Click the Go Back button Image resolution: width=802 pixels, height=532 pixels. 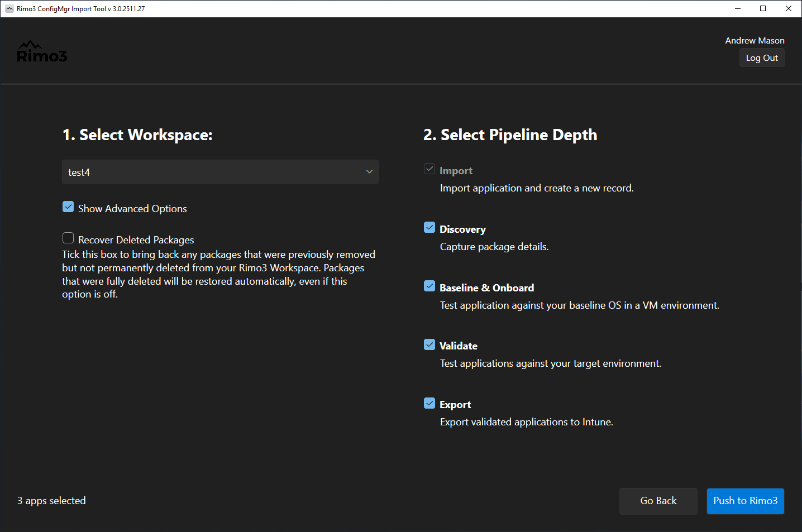[x=658, y=501]
